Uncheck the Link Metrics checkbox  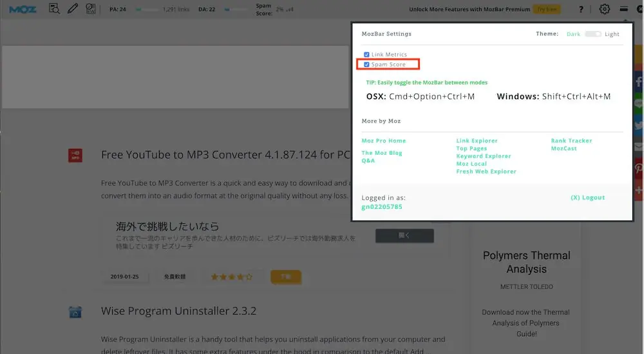[x=366, y=54]
